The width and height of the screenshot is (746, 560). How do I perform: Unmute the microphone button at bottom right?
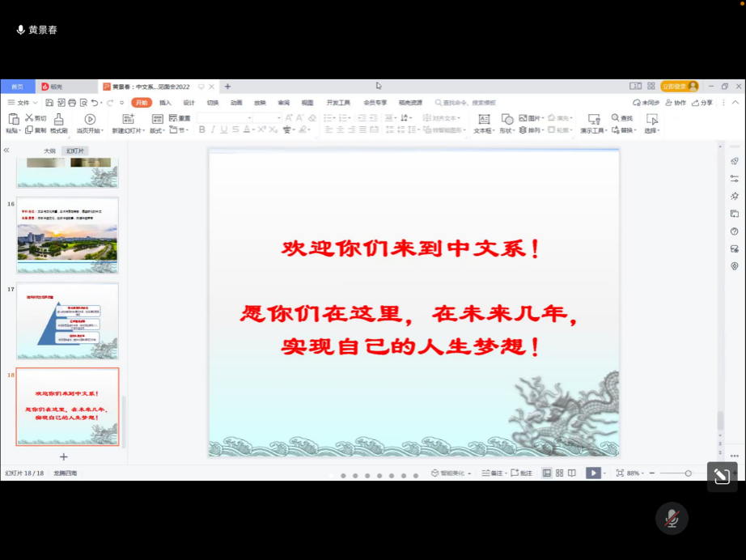click(672, 519)
